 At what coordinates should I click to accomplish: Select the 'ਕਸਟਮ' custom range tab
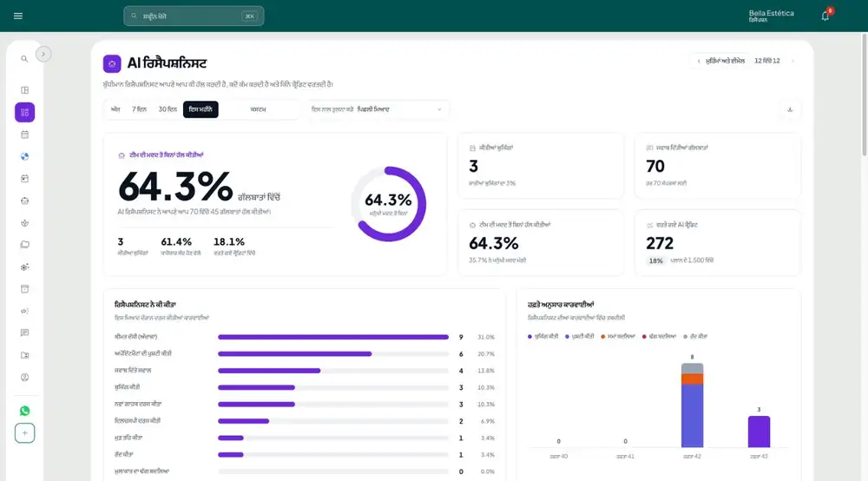(258, 109)
